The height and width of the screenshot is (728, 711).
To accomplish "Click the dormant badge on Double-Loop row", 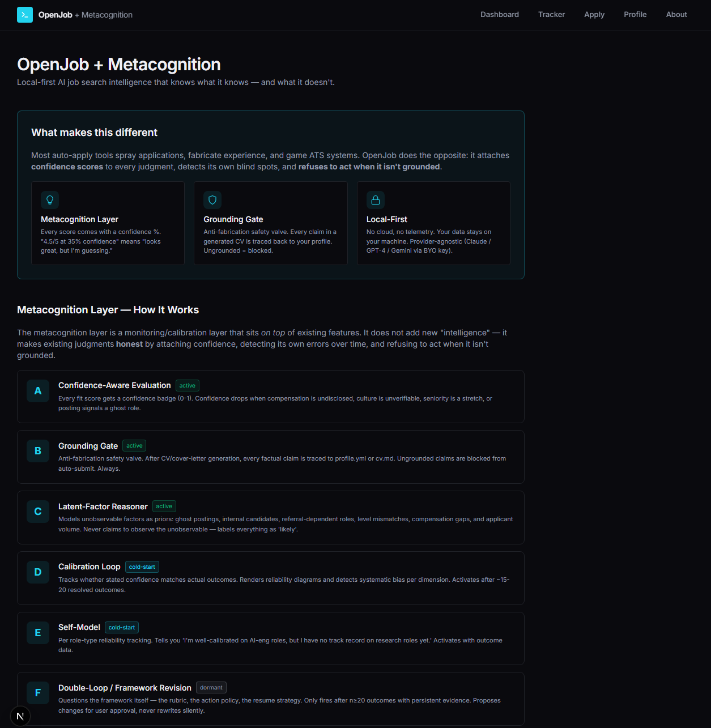I will [x=211, y=688].
